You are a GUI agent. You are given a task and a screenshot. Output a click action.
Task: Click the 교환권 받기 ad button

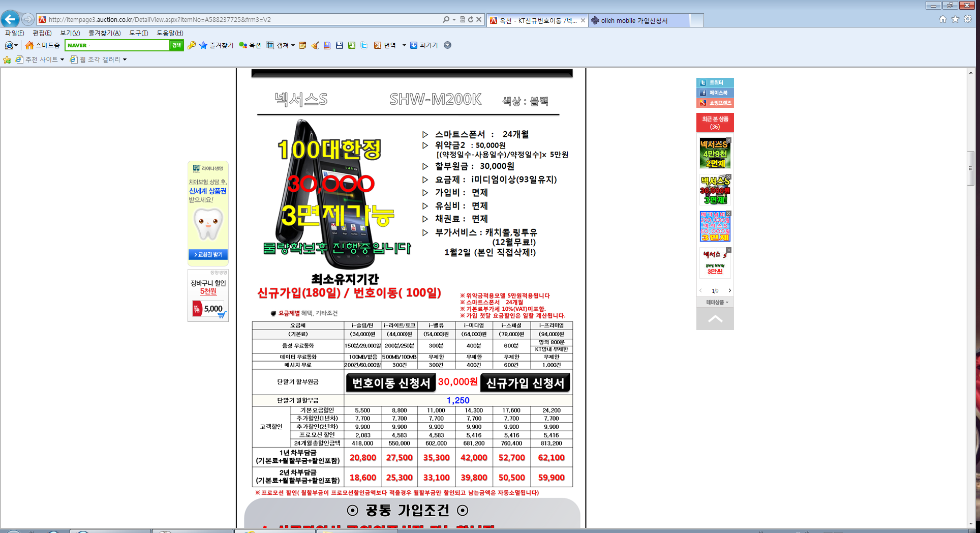208,254
